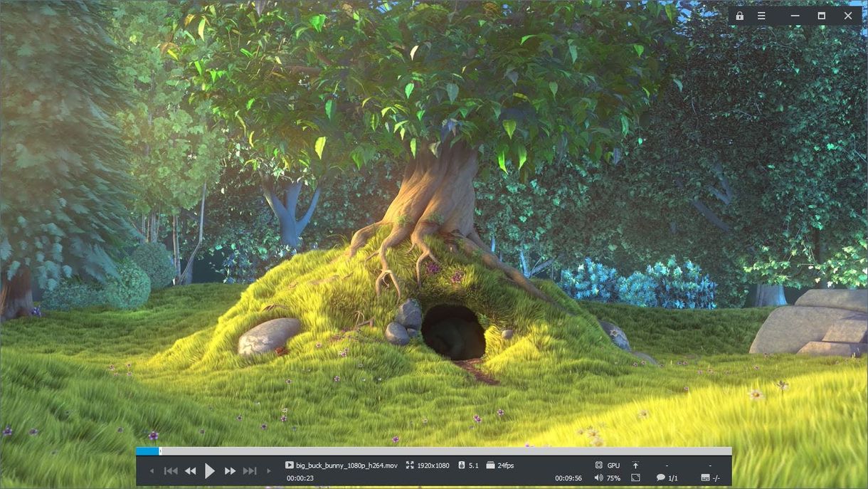
Task: Click the lock icon in the title bar
Action: 739,16
